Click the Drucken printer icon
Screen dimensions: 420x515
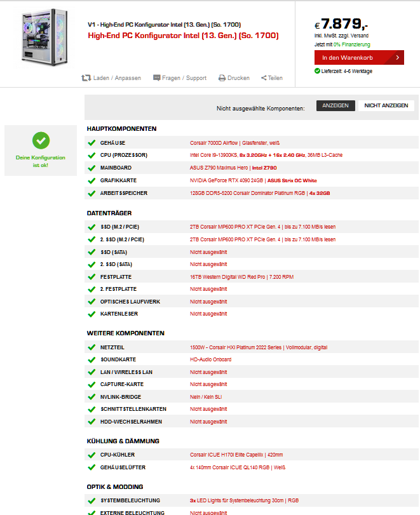[222, 78]
